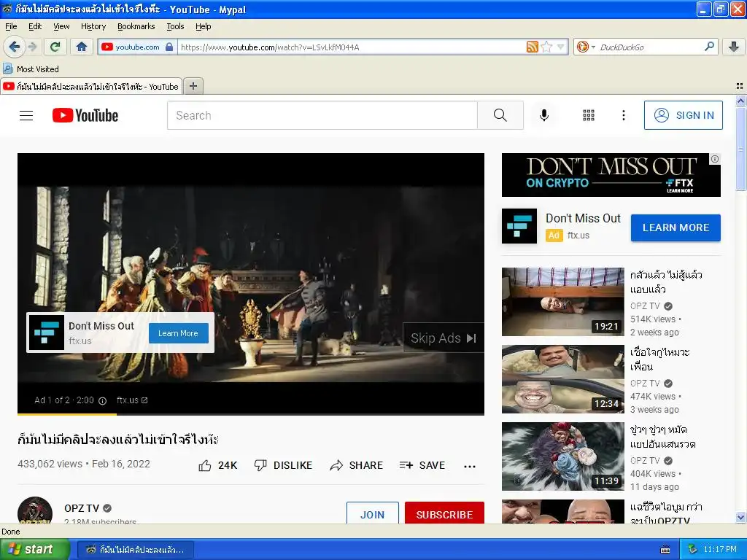Screen dimensions: 747x560
Task: Bookmark this page with the star icon
Action: click(x=547, y=47)
